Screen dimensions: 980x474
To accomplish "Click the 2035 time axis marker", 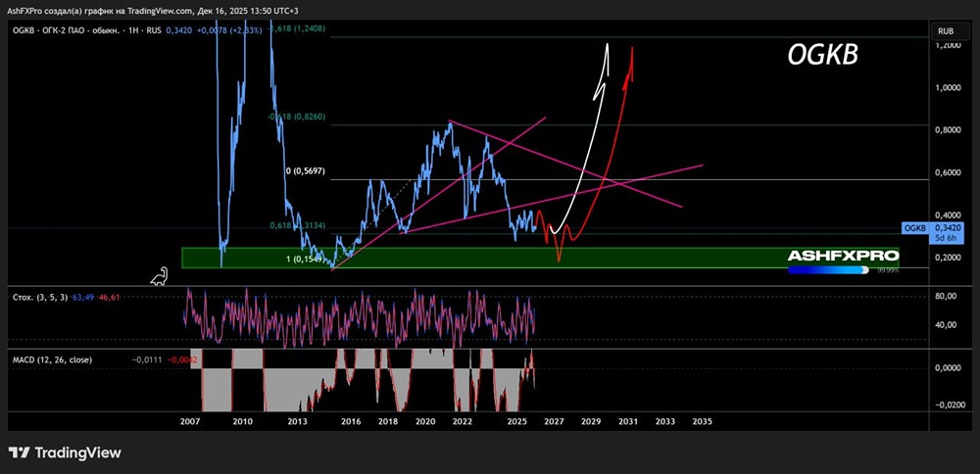I will click(702, 421).
